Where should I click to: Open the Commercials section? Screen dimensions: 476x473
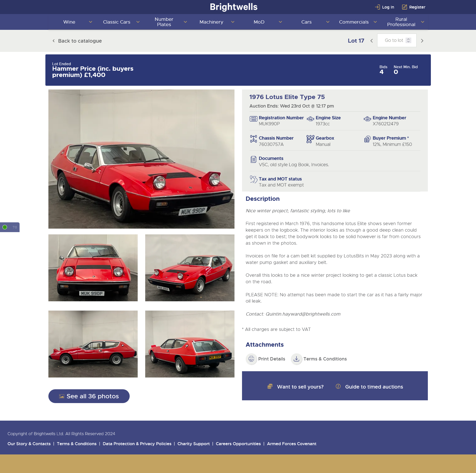click(x=354, y=22)
